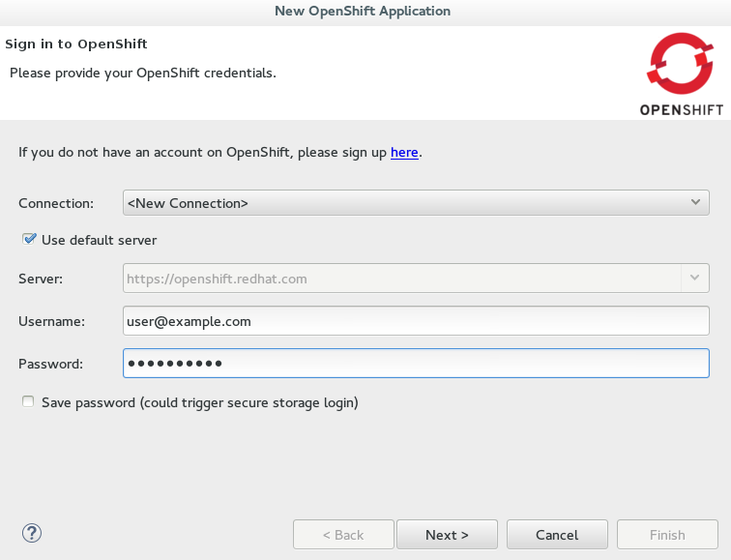Uncheck Use default server checkbox
Image resolution: width=731 pixels, height=560 pixels.
pyautogui.click(x=29, y=239)
